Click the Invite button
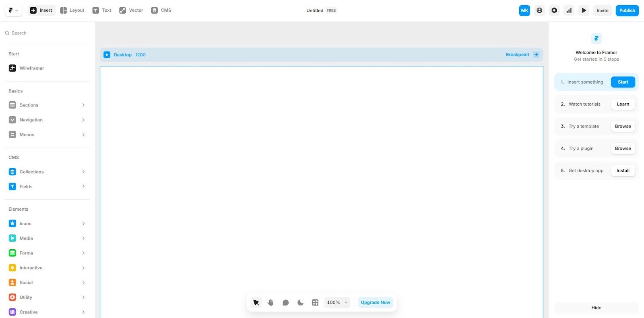The image size is (644, 318). pyautogui.click(x=603, y=10)
